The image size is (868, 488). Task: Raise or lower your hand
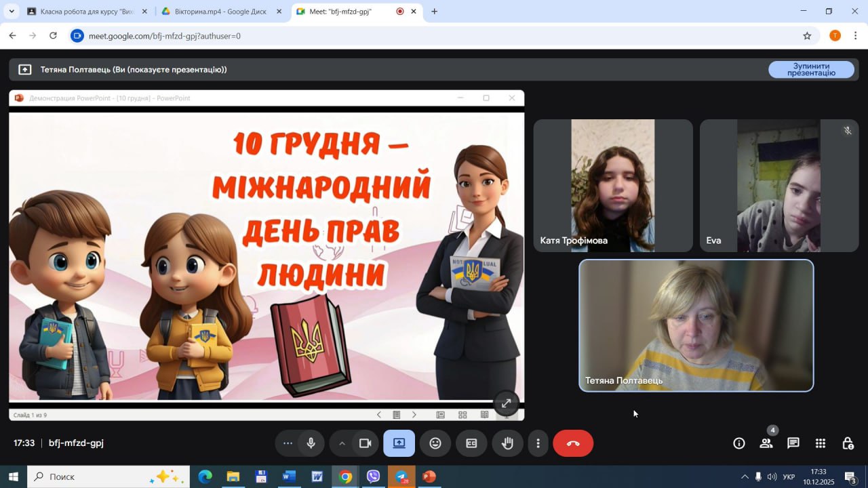click(507, 443)
